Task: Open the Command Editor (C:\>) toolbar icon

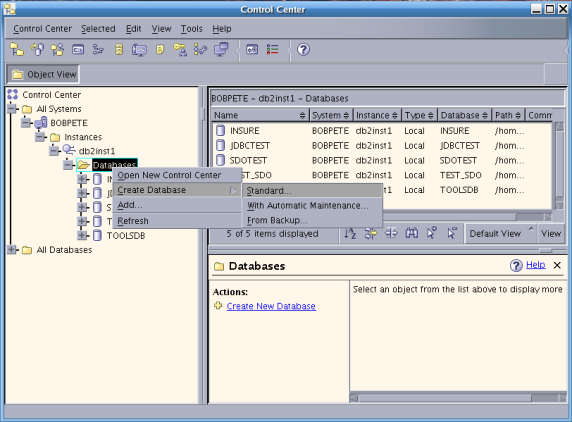Action: [78, 49]
